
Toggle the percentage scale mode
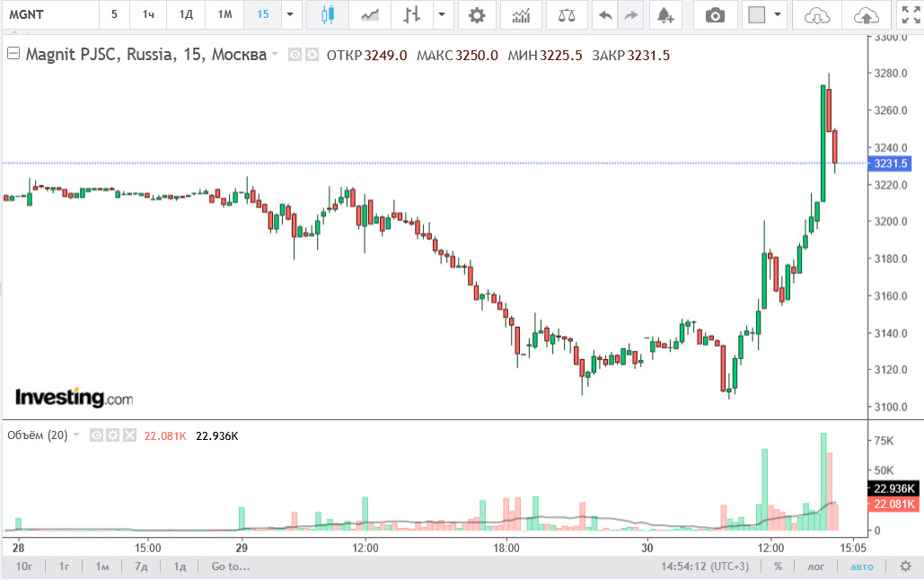(x=778, y=567)
